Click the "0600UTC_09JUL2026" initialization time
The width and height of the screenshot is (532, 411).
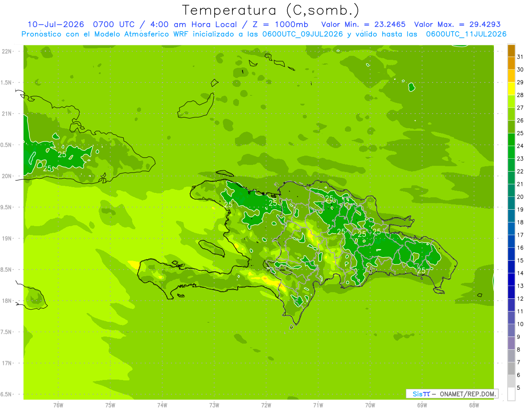302,34
